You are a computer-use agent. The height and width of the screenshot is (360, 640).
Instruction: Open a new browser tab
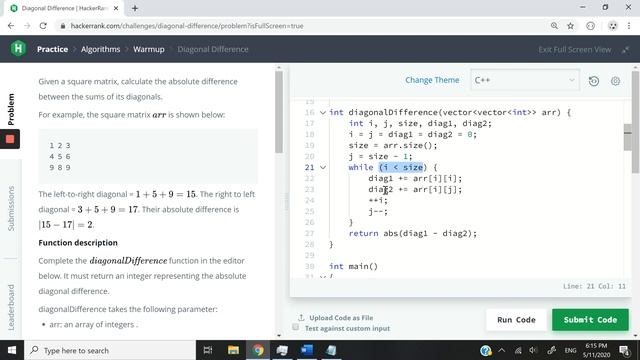pos(135,8)
